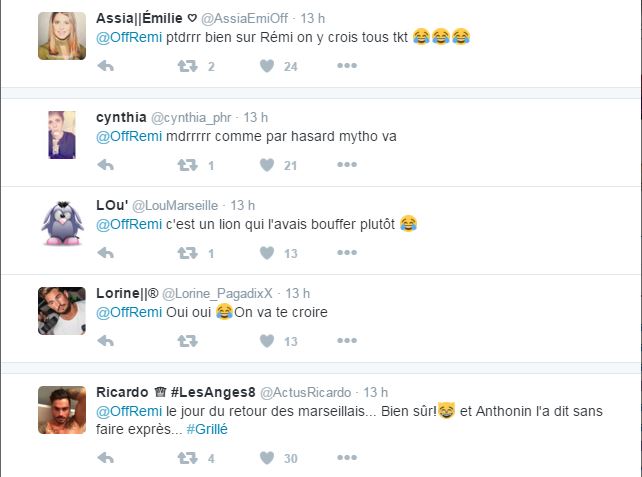This screenshot has height=477, width=642.
Task: Open @ActusRicardo profile handle
Action: (305, 392)
